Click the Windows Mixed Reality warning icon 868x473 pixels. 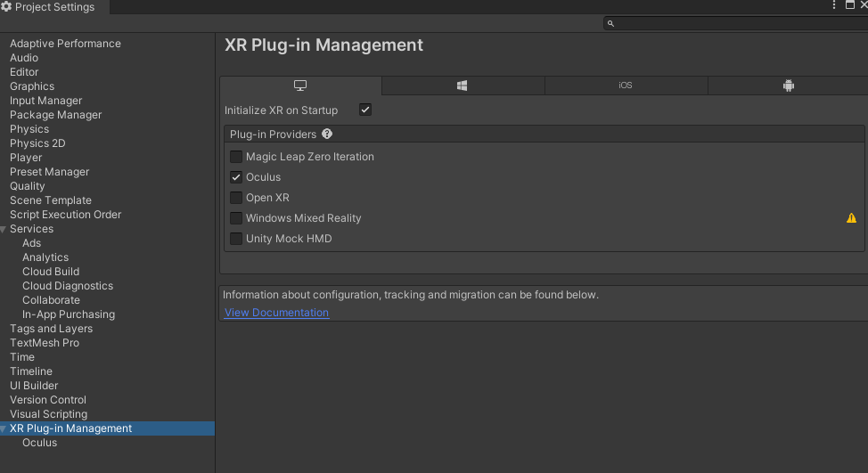[851, 218]
